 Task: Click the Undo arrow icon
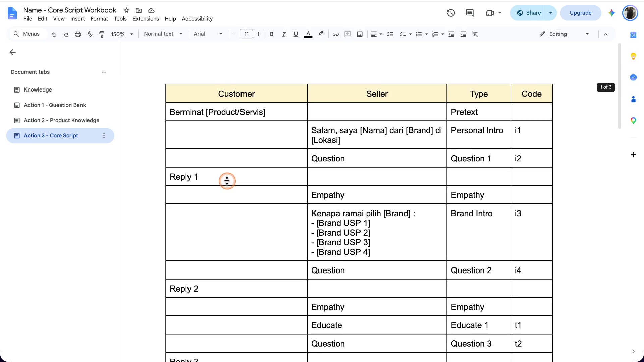pyautogui.click(x=54, y=34)
